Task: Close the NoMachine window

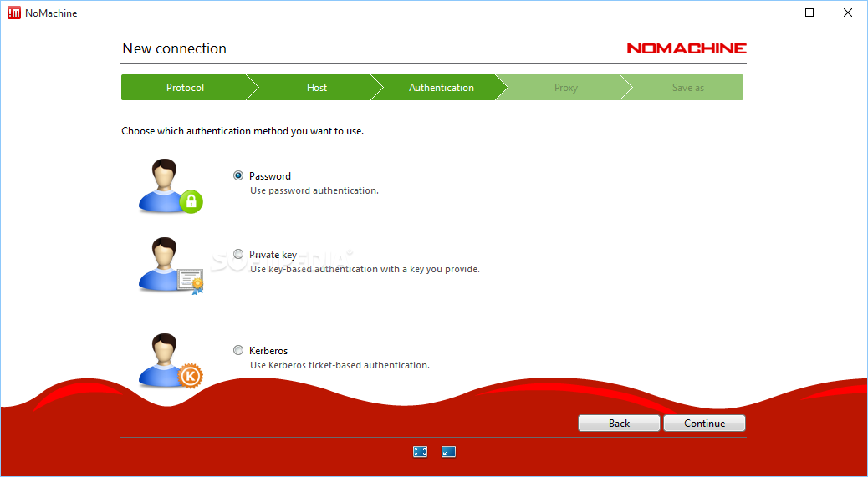Action: tap(848, 13)
